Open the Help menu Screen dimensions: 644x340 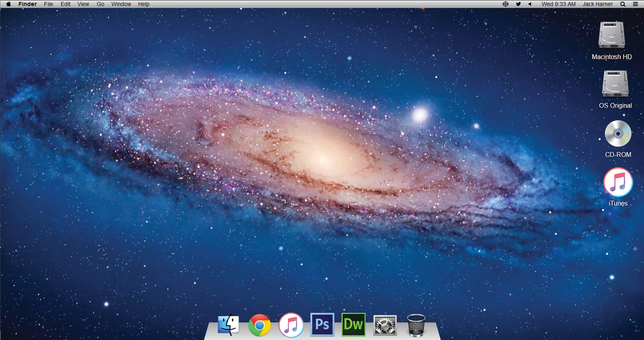coord(144,4)
